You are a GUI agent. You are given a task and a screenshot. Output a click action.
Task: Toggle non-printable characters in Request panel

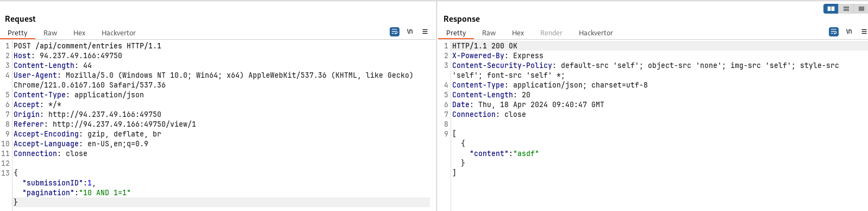(x=410, y=32)
